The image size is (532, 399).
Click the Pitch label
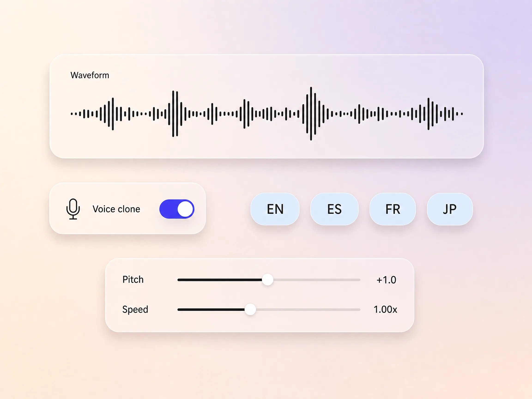[133, 279]
